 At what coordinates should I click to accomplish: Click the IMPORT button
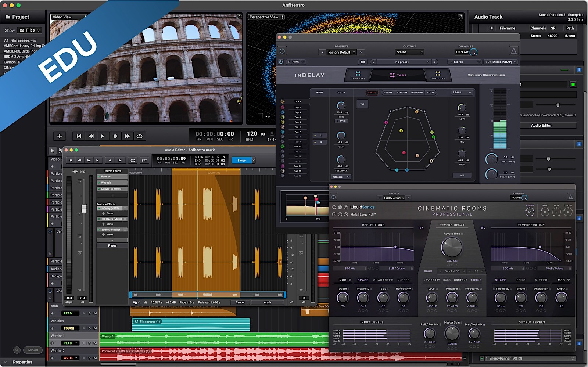(33, 350)
